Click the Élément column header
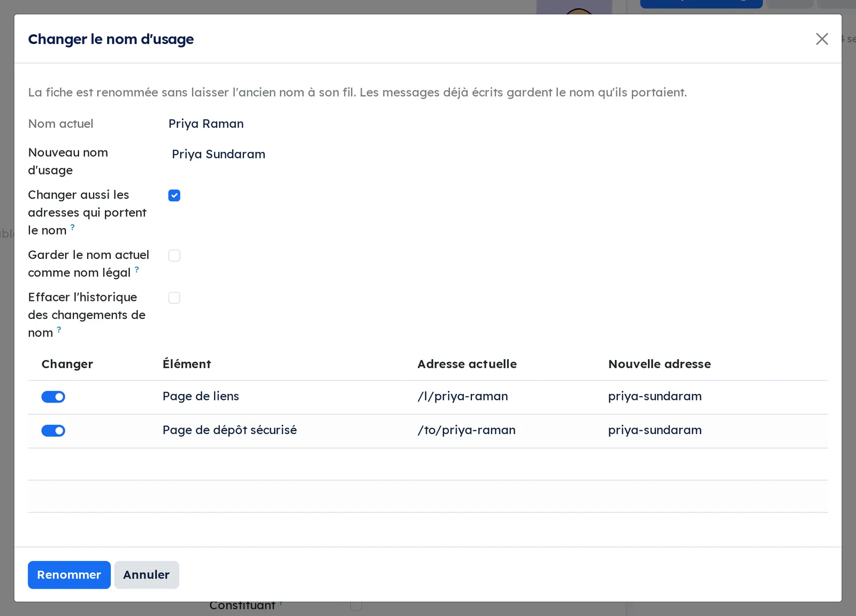 187,364
